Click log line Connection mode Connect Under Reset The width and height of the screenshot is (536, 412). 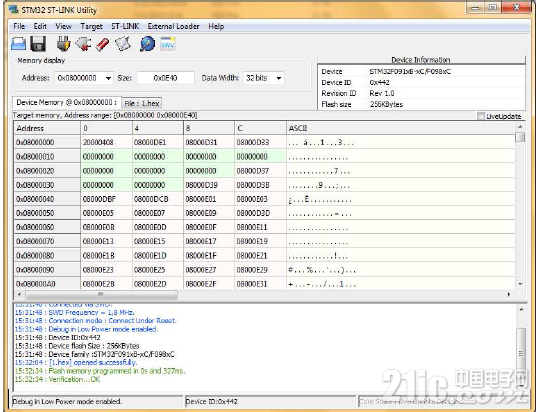95,321
